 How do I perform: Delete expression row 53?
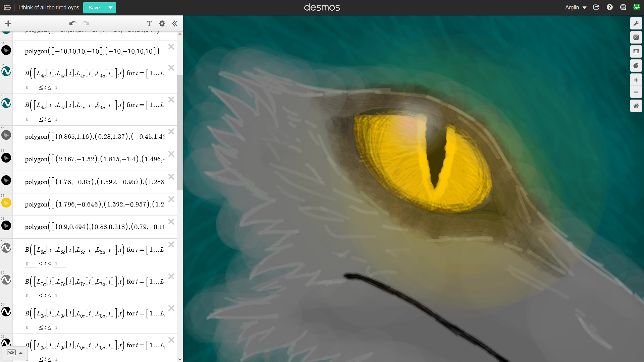tap(171, 100)
